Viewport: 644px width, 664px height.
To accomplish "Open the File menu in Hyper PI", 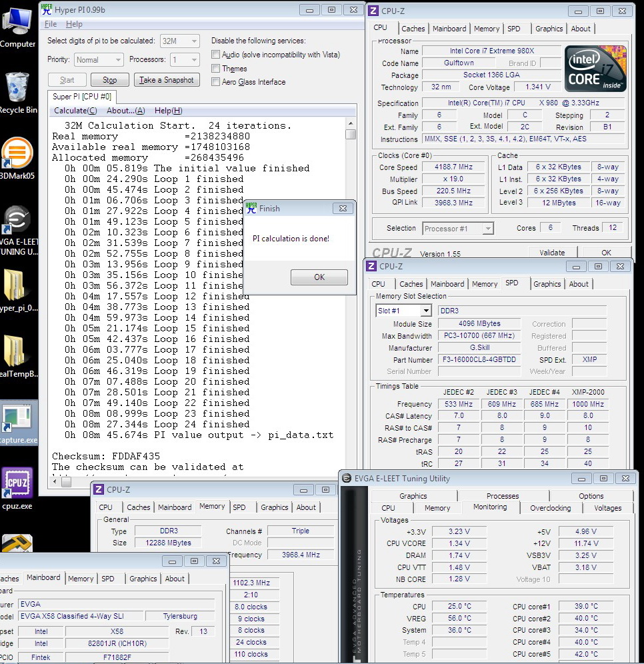I will (51, 24).
